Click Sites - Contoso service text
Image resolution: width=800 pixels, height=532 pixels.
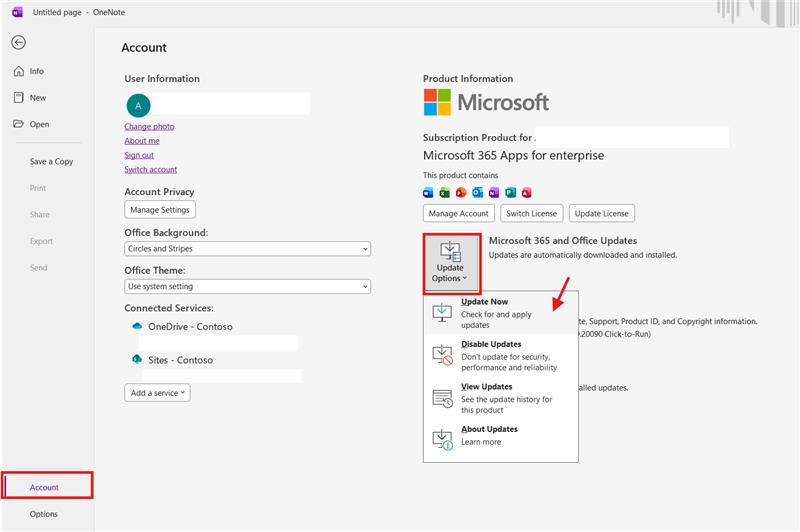[181, 360]
